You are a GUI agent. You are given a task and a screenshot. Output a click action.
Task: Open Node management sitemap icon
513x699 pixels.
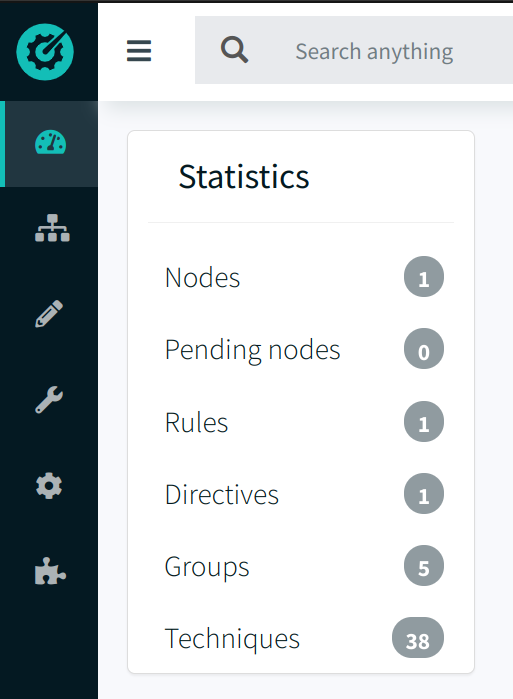point(52,228)
